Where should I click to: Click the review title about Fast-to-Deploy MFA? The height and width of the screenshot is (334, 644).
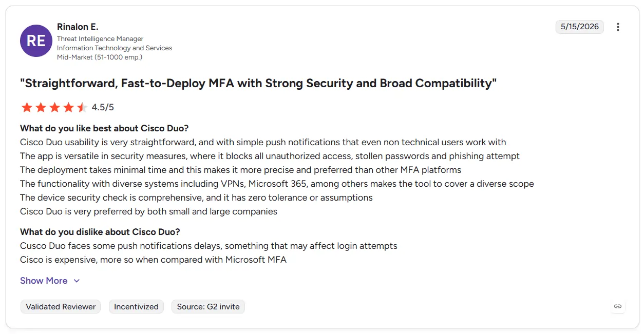(258, 83)
